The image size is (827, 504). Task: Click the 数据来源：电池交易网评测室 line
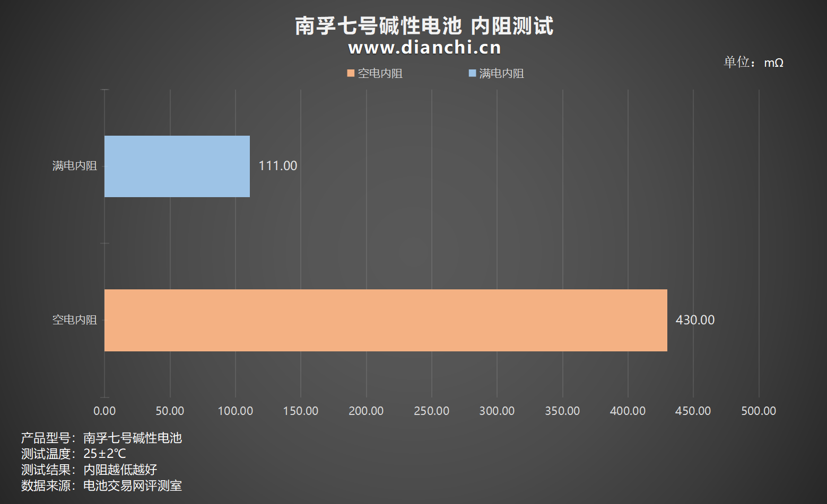[101, 485]
